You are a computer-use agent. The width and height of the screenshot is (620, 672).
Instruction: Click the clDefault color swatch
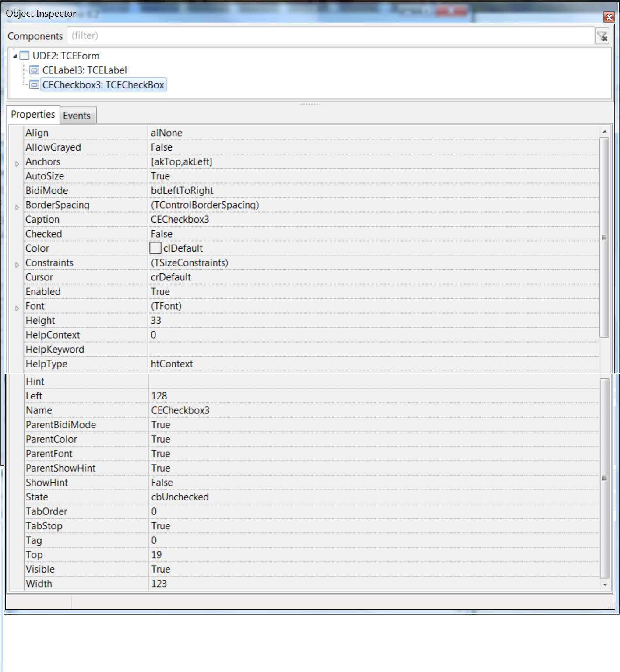[155, 248]
